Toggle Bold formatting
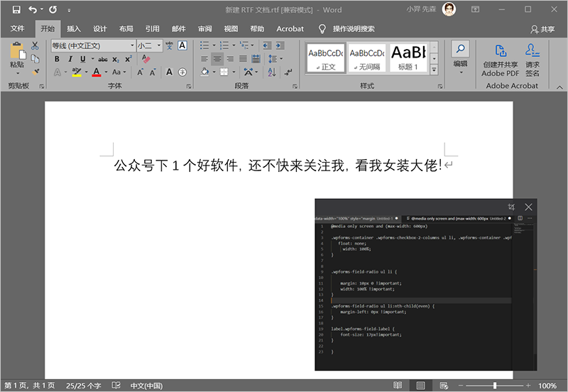 point(57,59)
